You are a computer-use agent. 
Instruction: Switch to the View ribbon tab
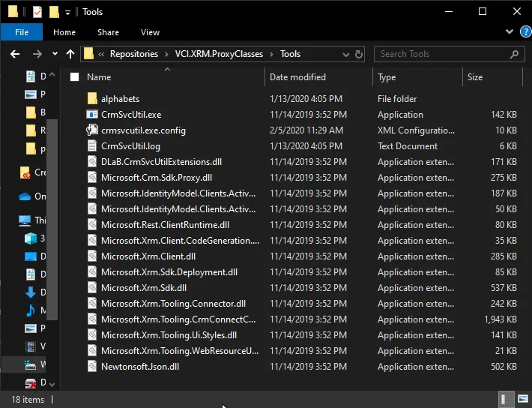click(150, 32)
